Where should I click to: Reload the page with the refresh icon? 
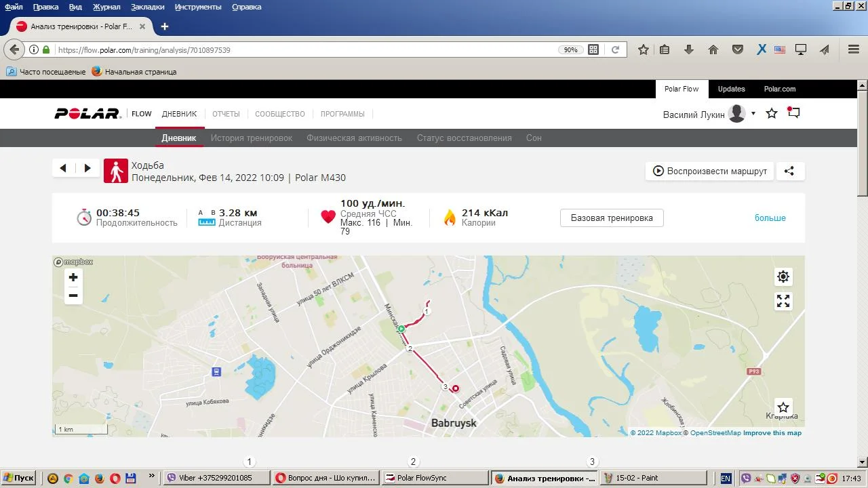tap(615, 49)
